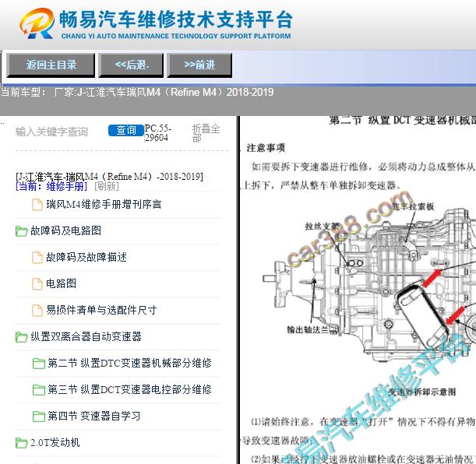Image resolution: width=476 pixels, height=464 pixels.
Task: Open 瑞风M4维修手册增刊序言 entry
Action: tap(104, 205)
